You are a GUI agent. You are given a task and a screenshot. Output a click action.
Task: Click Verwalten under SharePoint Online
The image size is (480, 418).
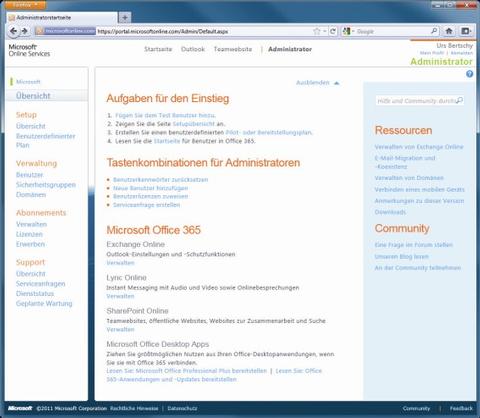click(x=120, y=329)
